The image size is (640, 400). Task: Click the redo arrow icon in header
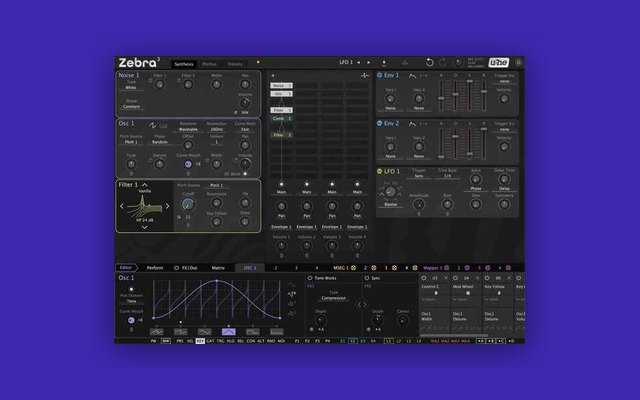[443, 62]
